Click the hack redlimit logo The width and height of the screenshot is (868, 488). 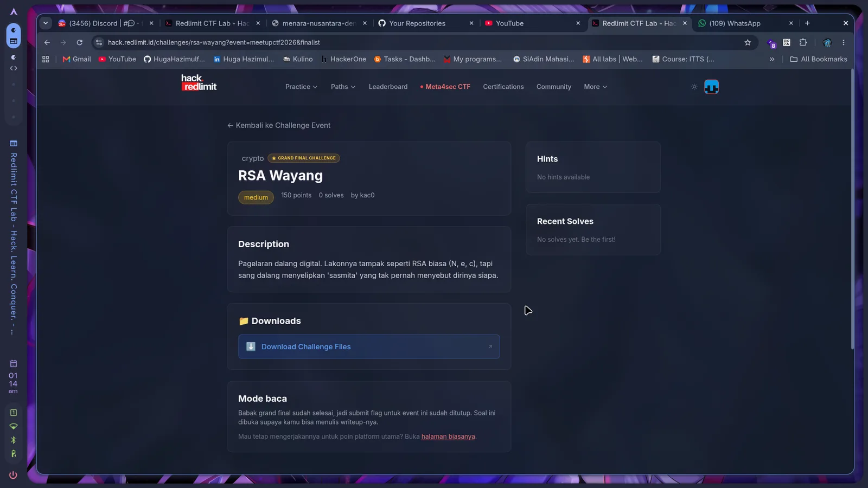199,82
